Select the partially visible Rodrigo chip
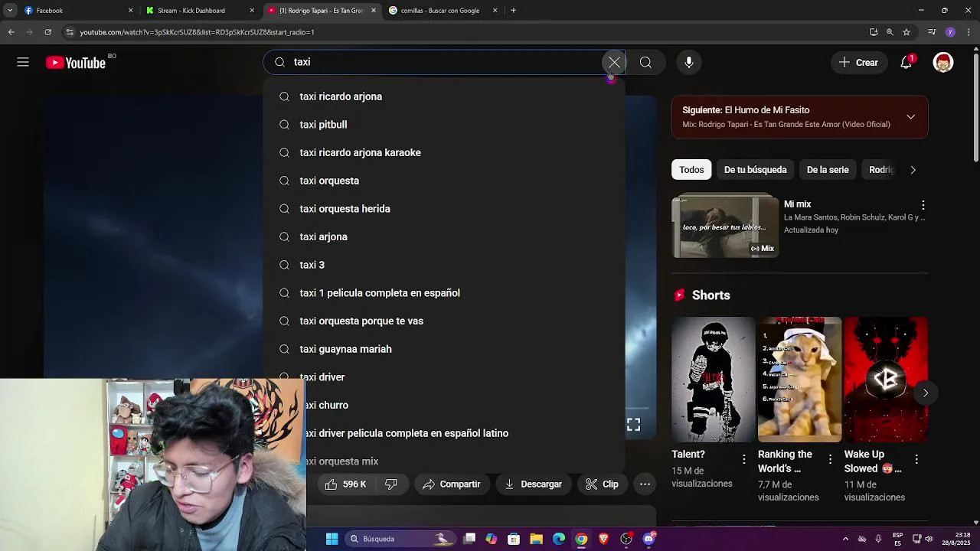 point(880,170)
